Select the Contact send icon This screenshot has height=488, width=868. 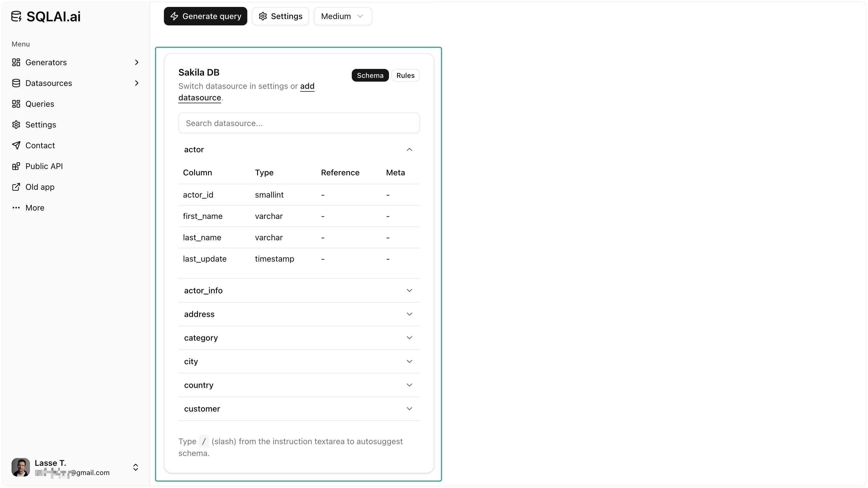pos(16,145)
